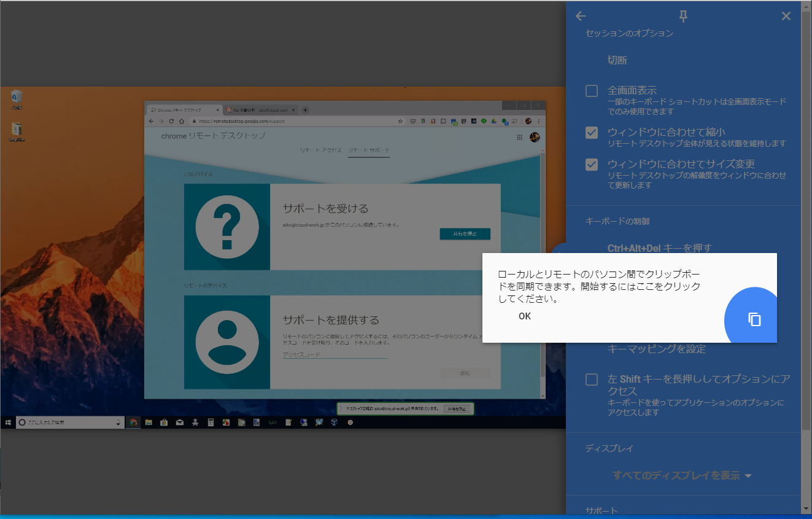This screenshot has width=812, height=519.
Task: Click Ctrl+Alt+Del キーを押す
Action: pyautogui.click(x=660, y=248)
